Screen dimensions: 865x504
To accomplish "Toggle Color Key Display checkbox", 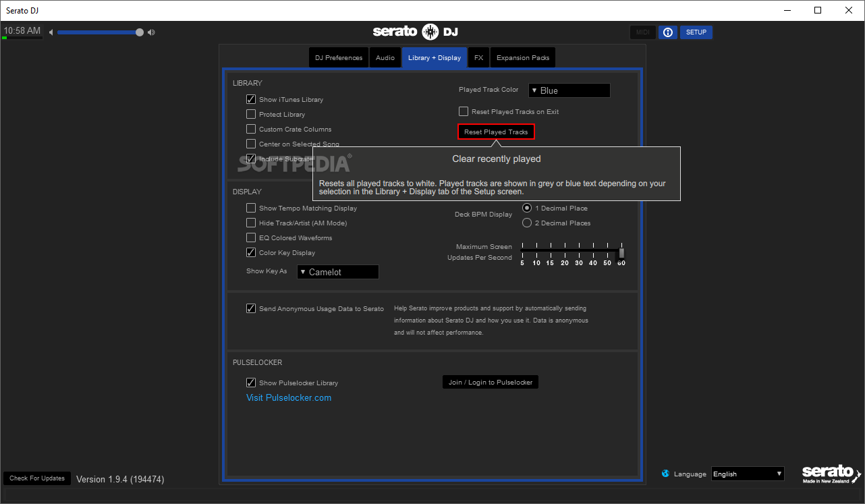I will point(251,252).
